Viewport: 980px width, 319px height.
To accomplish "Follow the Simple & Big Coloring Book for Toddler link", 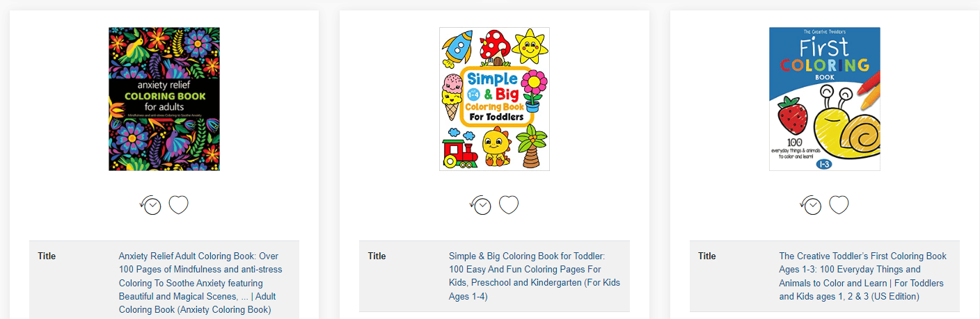I will tap(535, 276).
